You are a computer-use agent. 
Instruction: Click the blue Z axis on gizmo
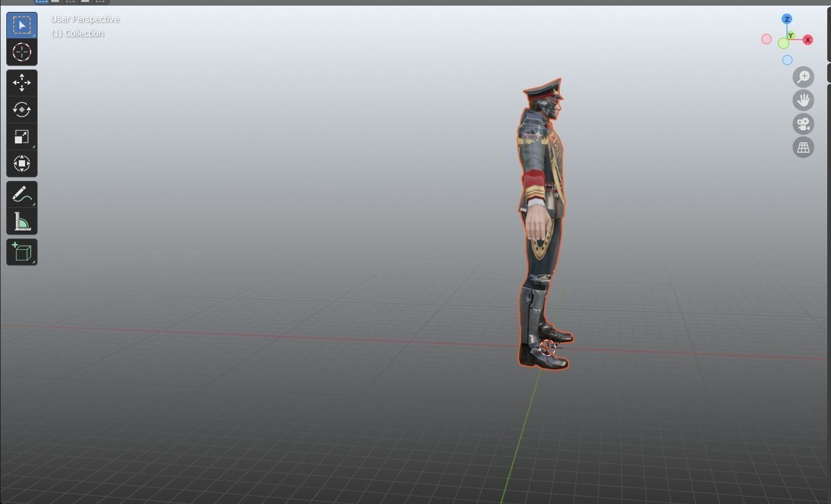click(787, 19)
